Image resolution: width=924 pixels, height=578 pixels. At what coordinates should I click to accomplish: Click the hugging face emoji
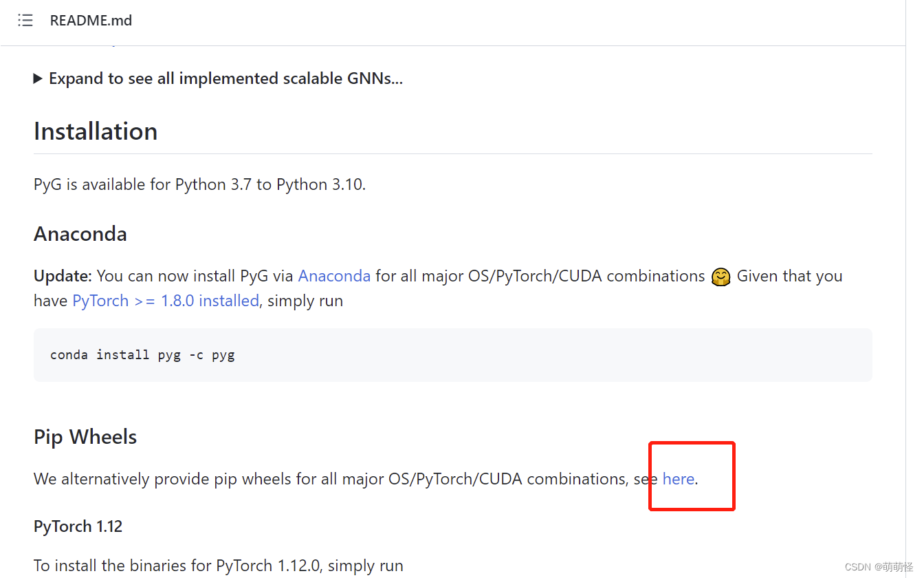[x=720, y=277]
